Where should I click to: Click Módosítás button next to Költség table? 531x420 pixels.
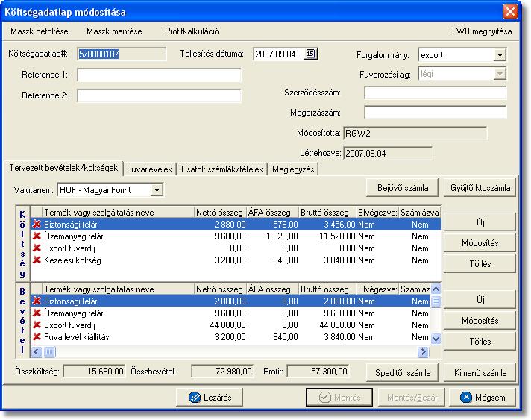click(480, 243)
